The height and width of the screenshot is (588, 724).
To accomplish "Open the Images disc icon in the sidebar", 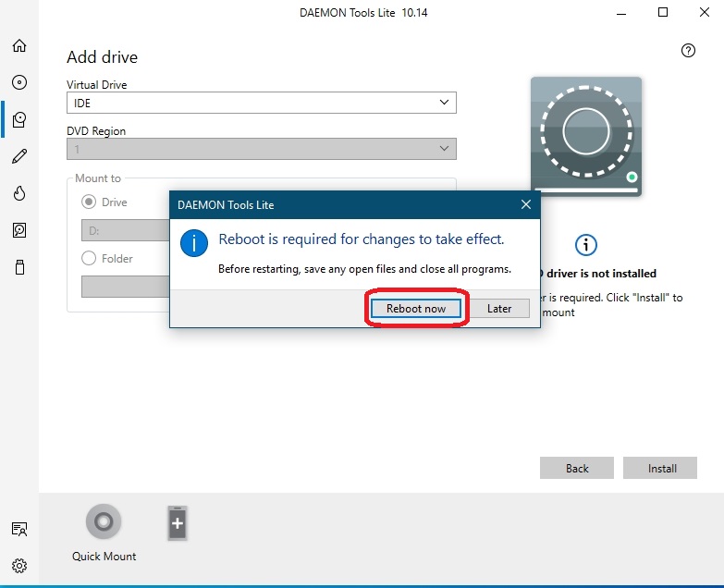I will pyautogui.click(x=19, y=82).
